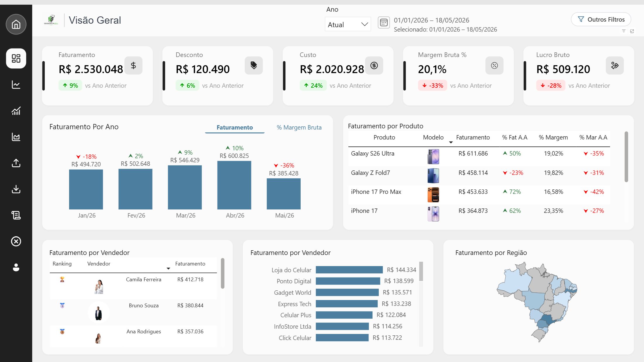This screenshot has width=644, height=362.
Task: Sort by the Ranking column header
Action: click(62, 264)
